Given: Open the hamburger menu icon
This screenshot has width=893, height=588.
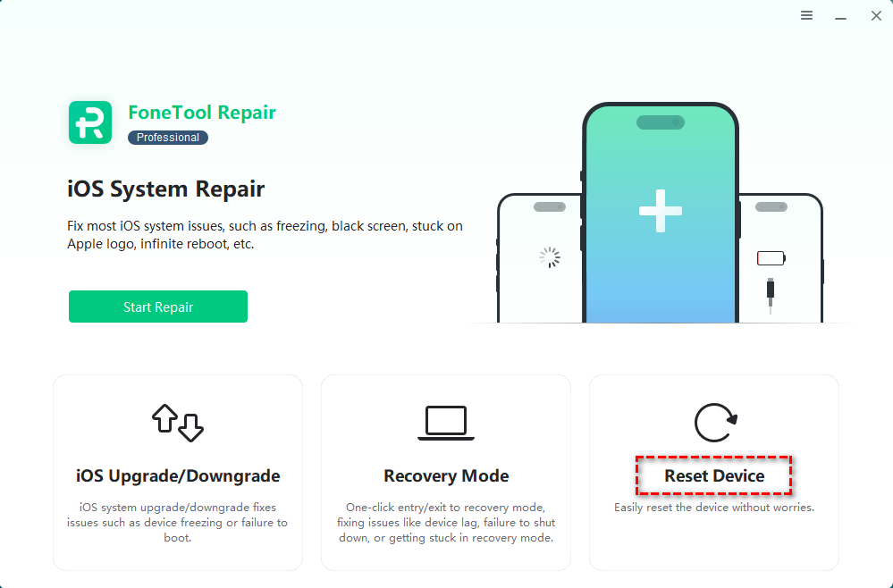Looking at the screenshot, I should [806, 15].
